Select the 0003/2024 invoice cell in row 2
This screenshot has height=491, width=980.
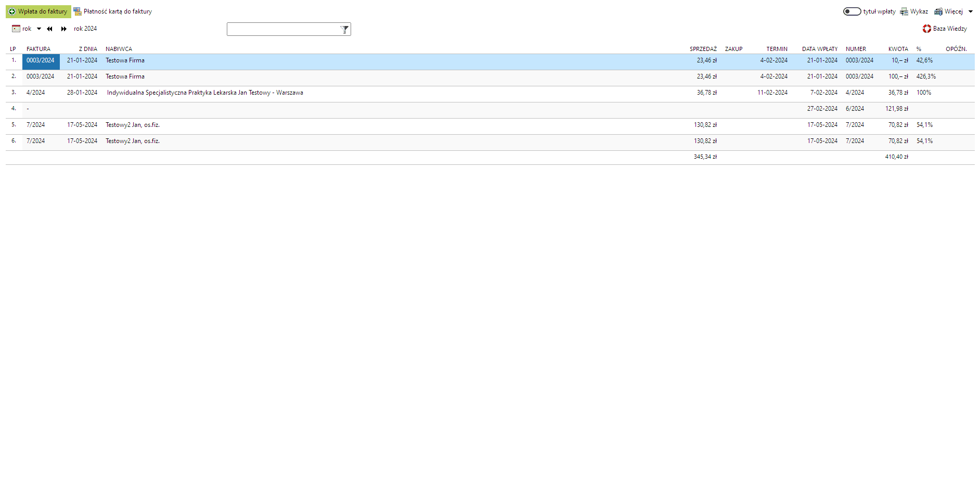tap(40, 76)
